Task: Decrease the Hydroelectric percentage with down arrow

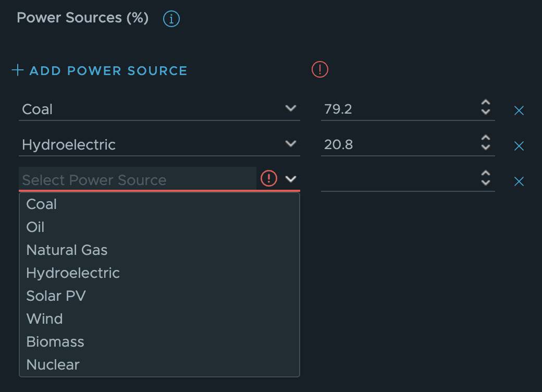Action: coord(486,147)
